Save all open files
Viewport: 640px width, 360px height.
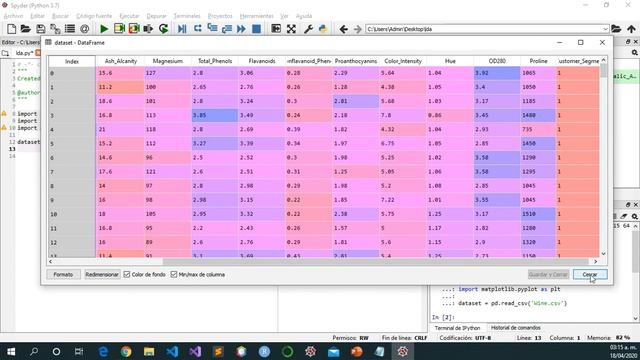pyautogui.click(x=55, y=29)
